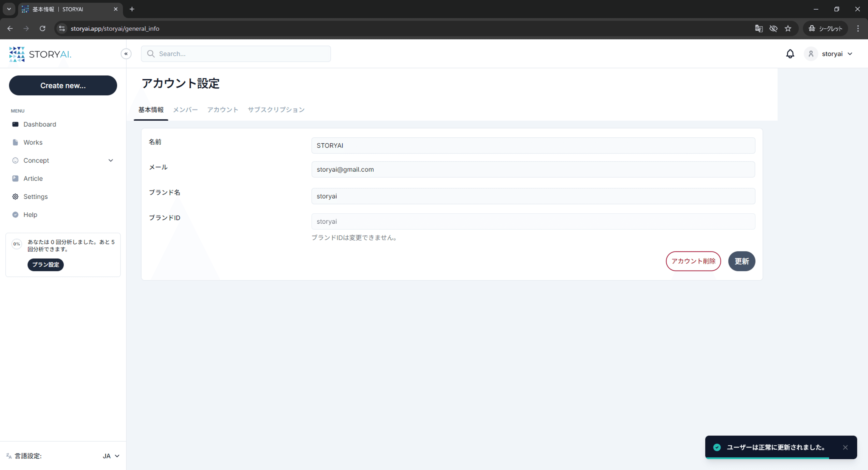Select the 基本情報 tab
The height and width of the screenshot is (470, 868).
coord(151,110)
